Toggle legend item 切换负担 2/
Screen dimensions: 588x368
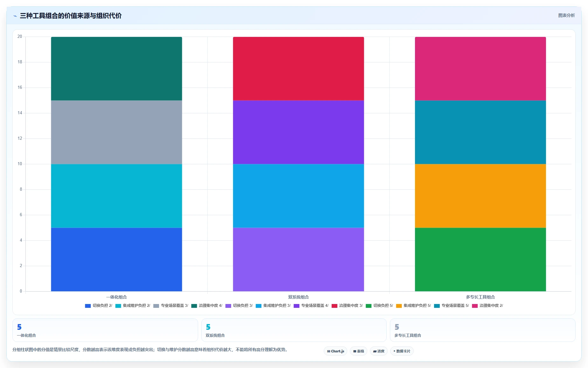point(98,306)
